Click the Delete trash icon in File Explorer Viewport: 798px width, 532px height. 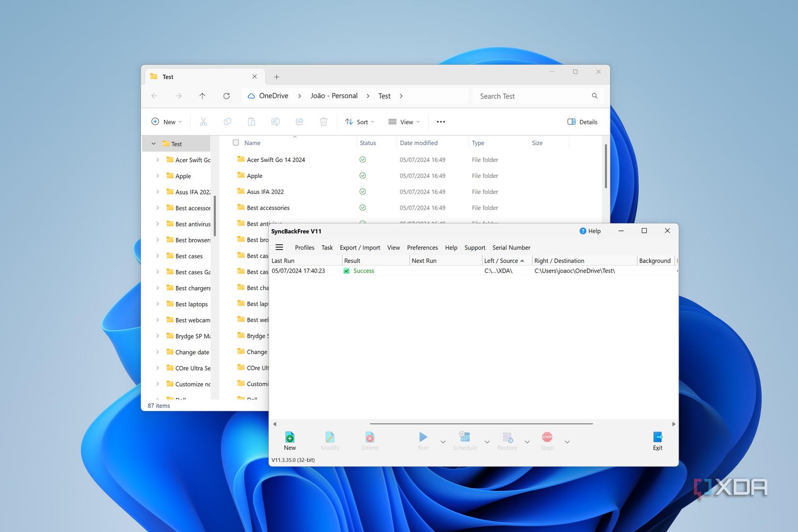click(324, 122)
